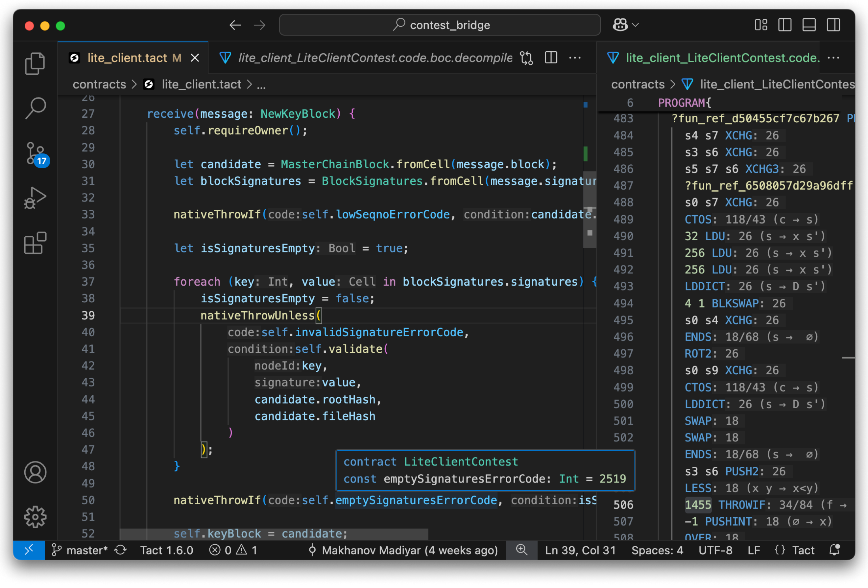Toggle the secondary side bar layout button
Screen dimensions: 868x588
pos(833,25)
